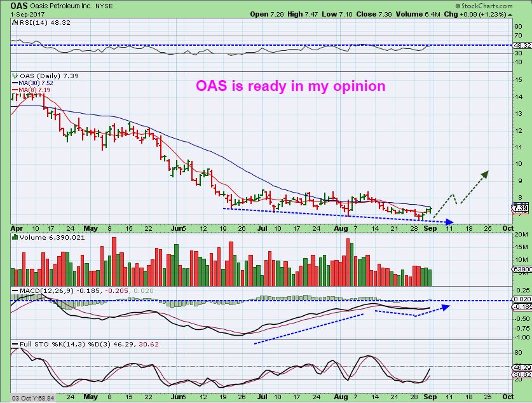Click the Apr month label under price panel
This screenshot has width=532, height=403.
pos(17,228)
